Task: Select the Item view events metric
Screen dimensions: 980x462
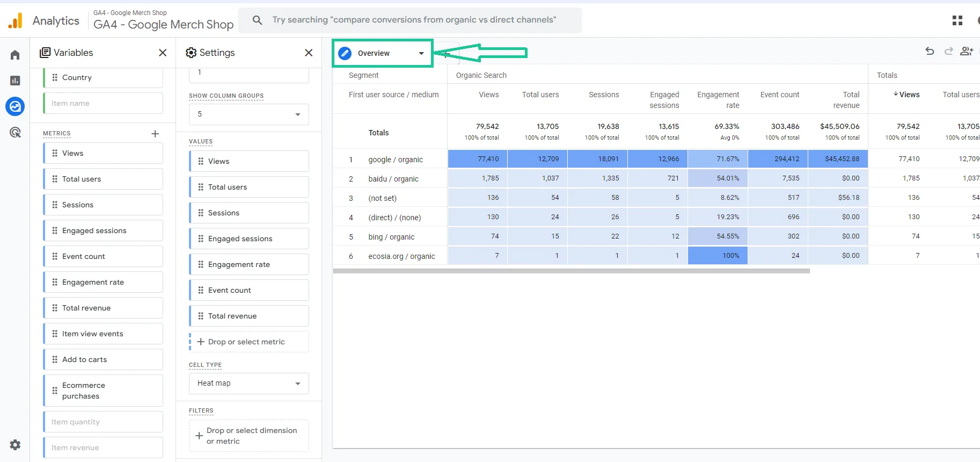Action: coord(103,334)
